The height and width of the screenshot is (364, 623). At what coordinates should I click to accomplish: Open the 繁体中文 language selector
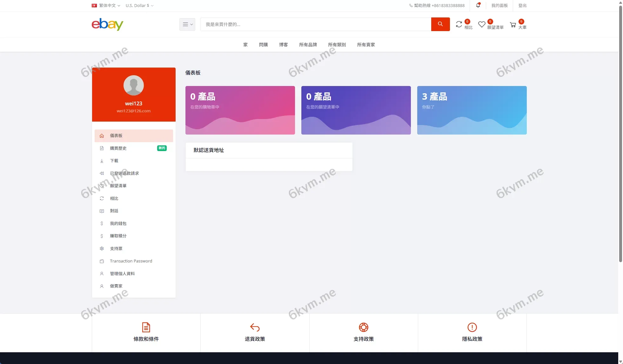[x=105, y=5]
